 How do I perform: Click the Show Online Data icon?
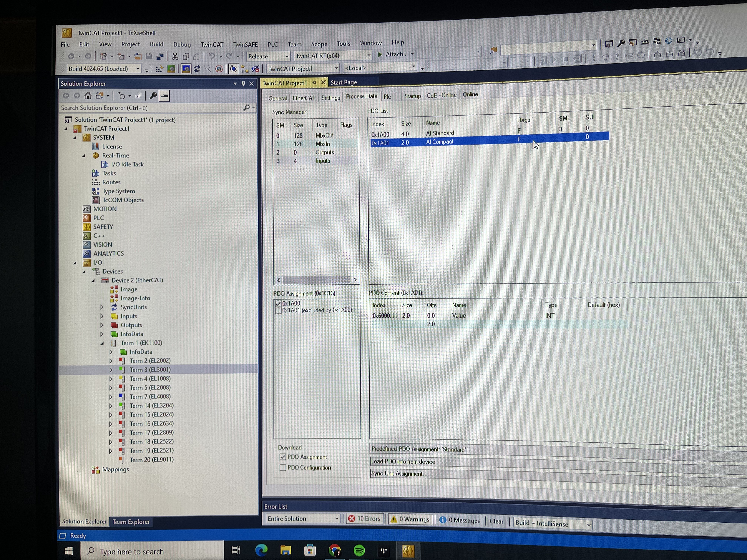pyautogui.click(x=233, y=69)
